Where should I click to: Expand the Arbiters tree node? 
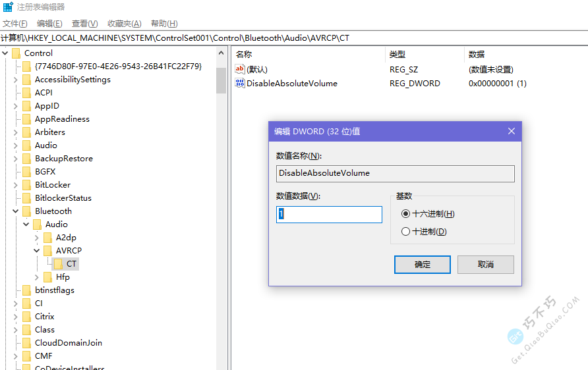pyautogui.click(x=15, y=132)
